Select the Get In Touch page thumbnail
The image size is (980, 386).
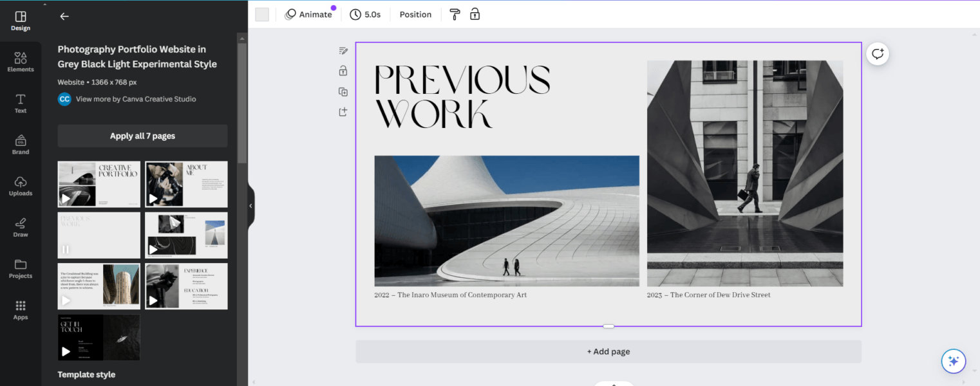[x=99, y=337]
